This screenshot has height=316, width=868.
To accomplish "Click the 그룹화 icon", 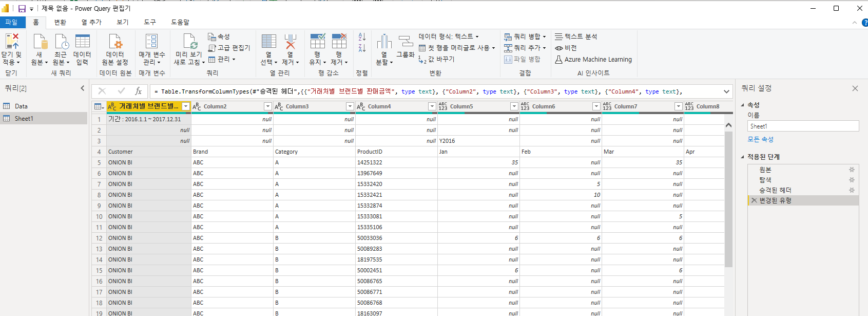I will tap(406, 41).
